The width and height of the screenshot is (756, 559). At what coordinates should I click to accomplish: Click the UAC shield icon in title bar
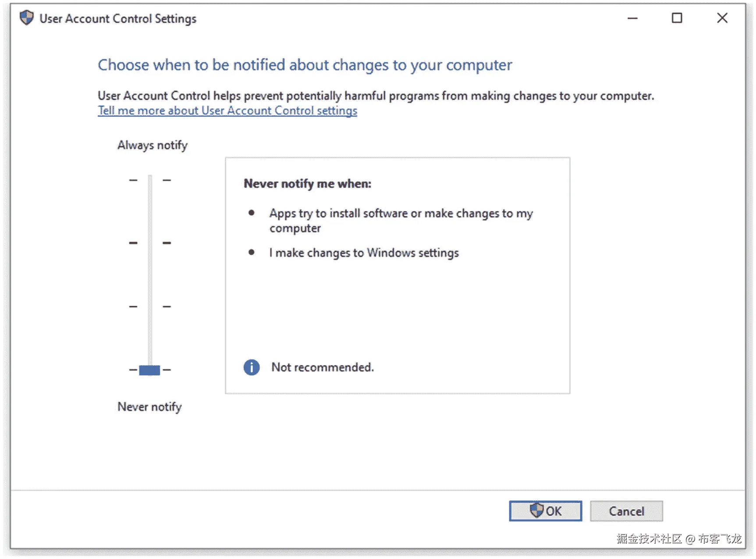(27, 18)
